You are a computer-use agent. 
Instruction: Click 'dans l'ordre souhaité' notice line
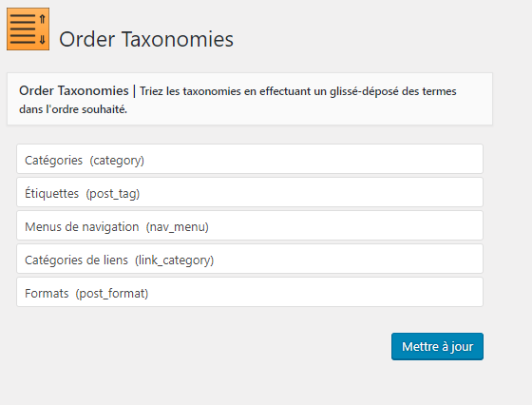(x=73, y=109)
